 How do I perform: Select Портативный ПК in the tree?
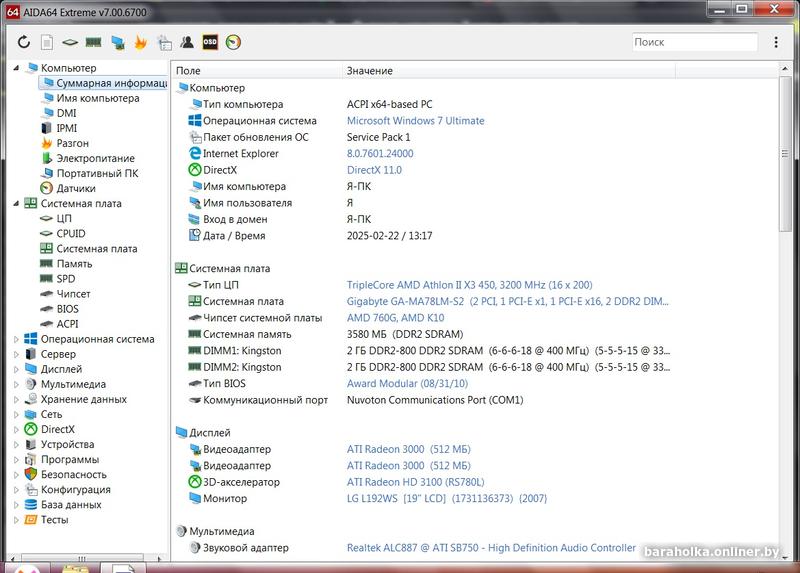97,173
